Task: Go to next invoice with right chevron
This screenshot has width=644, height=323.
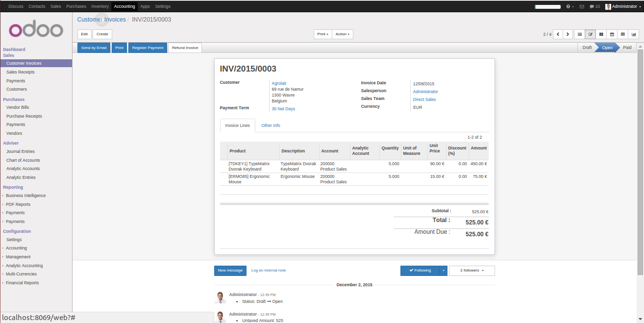Action: (568, 34)
